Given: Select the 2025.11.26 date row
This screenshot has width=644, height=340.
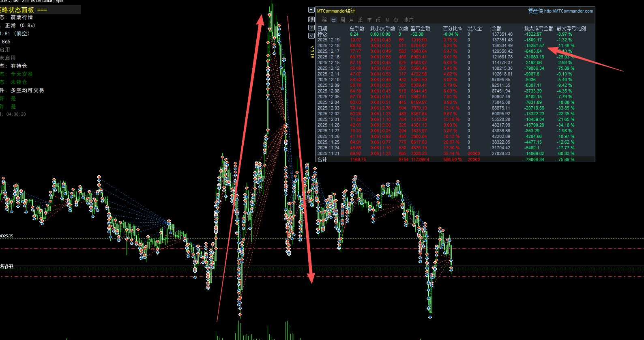Looking at the screenshot, I should click(x=328, y=136).
